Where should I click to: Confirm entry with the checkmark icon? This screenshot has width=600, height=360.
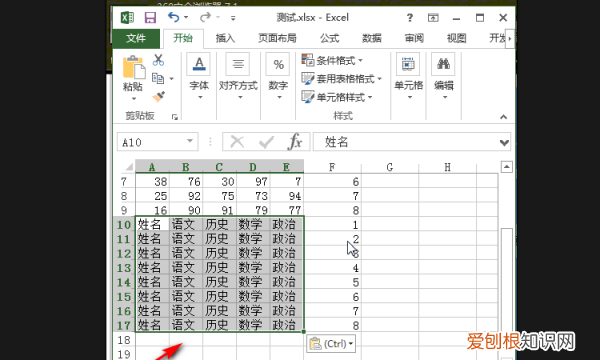pos(266,142)
